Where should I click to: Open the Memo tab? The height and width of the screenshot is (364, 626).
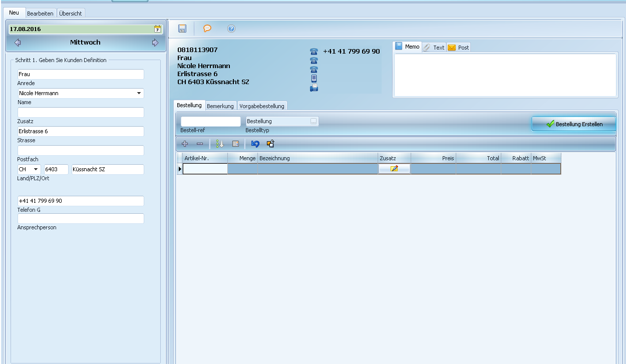tap(408, 47)
